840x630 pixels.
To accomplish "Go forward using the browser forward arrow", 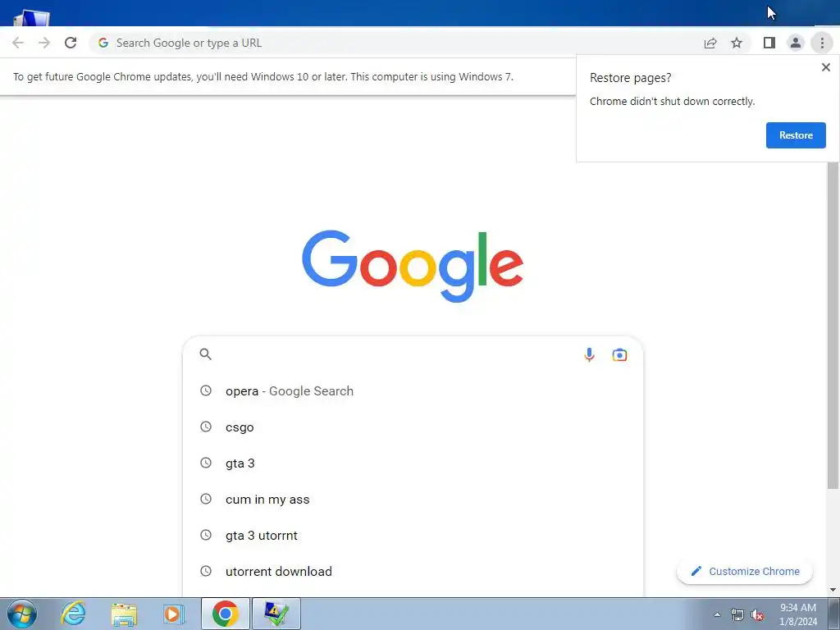I will [44, 43].
